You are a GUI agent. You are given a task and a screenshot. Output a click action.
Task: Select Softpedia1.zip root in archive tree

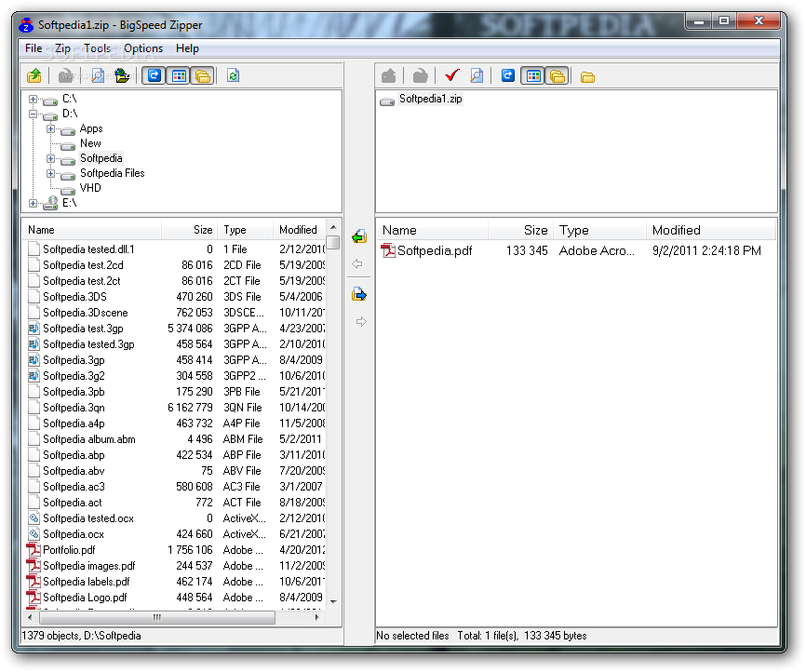coord(430,99)
